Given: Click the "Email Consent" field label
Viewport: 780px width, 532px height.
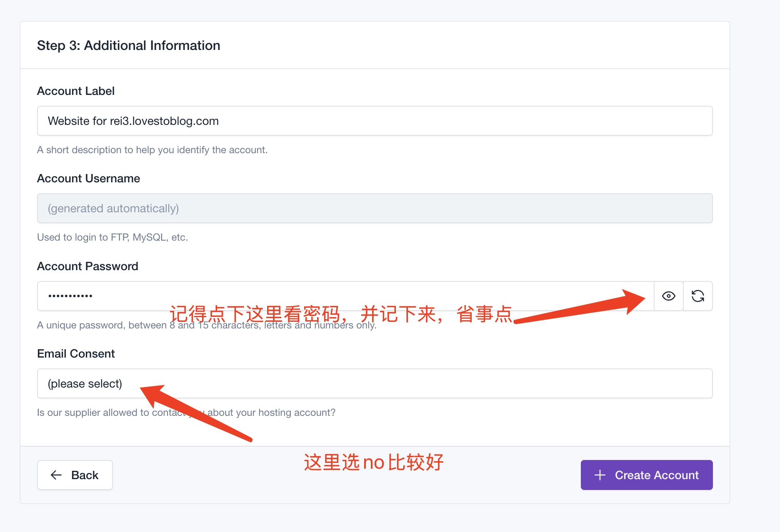Looking at the screenshot, I should tap(76, 354).
